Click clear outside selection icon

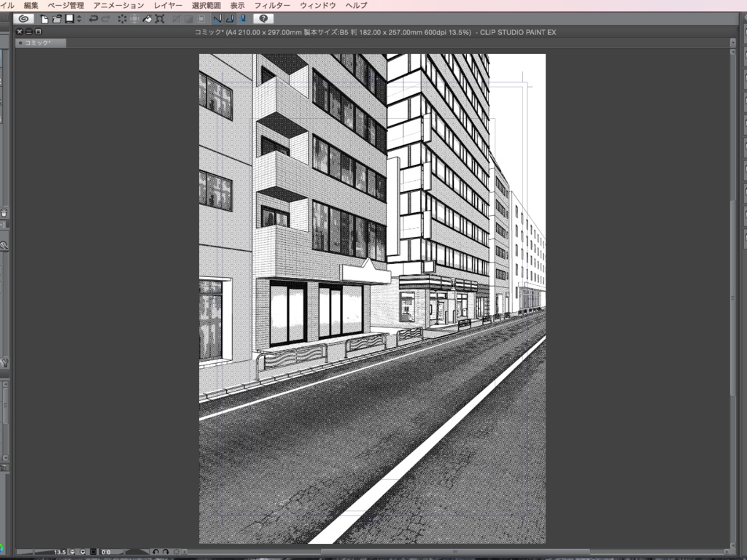coord(135,19)
